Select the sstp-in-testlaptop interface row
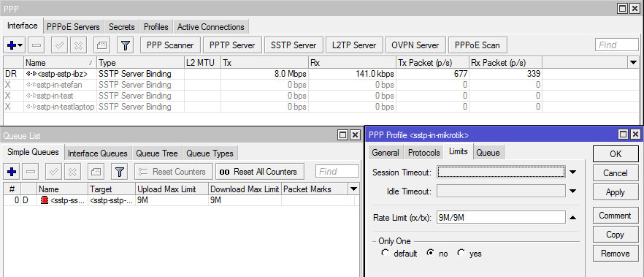644x277 pixels. click(x=272, y=107)
